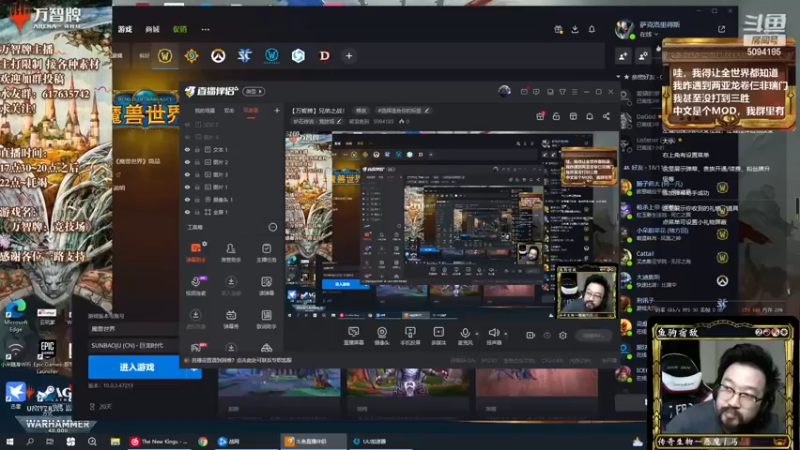This screenshot has height=450, width=800.
Task: Toggle lock on 摄像头 1 layer
Action: [x=197, y=199]
